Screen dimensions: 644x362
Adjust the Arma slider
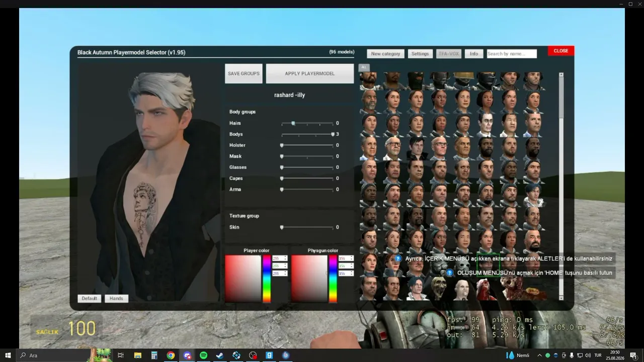(307, 190)
